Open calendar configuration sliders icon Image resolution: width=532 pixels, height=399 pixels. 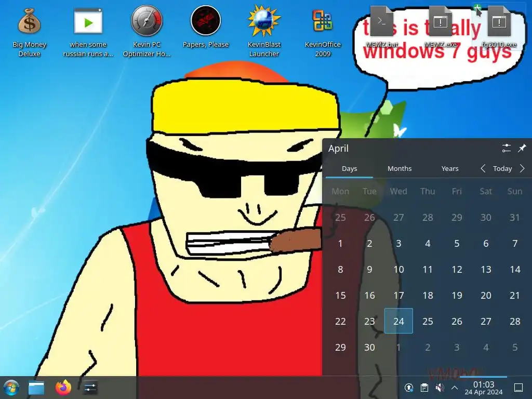(x=506, y=148)
